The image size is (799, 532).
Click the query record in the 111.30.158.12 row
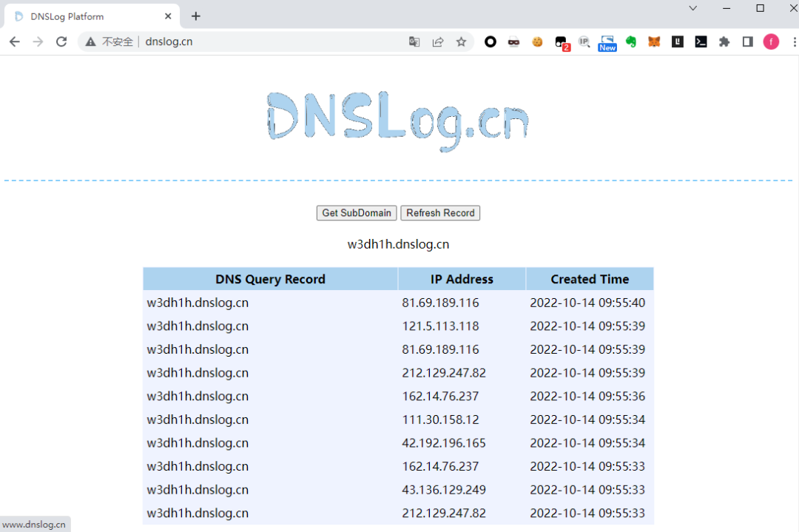click(x=198, y=420)
